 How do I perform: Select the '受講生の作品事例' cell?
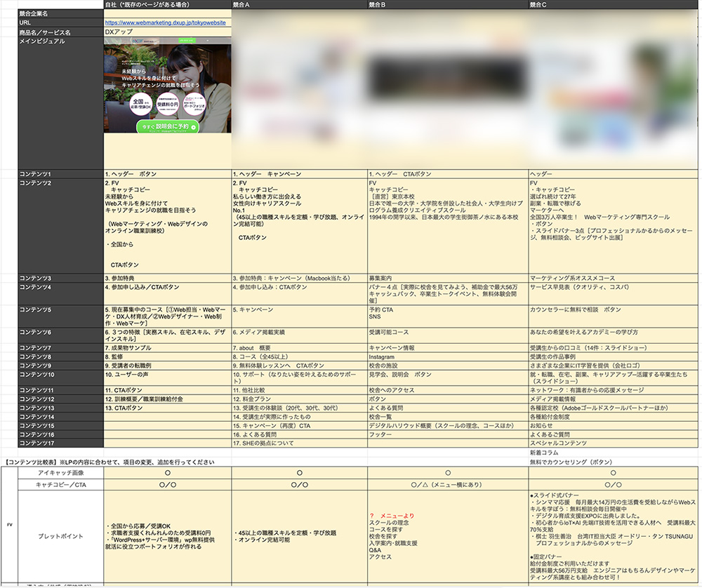coord(614,356)
